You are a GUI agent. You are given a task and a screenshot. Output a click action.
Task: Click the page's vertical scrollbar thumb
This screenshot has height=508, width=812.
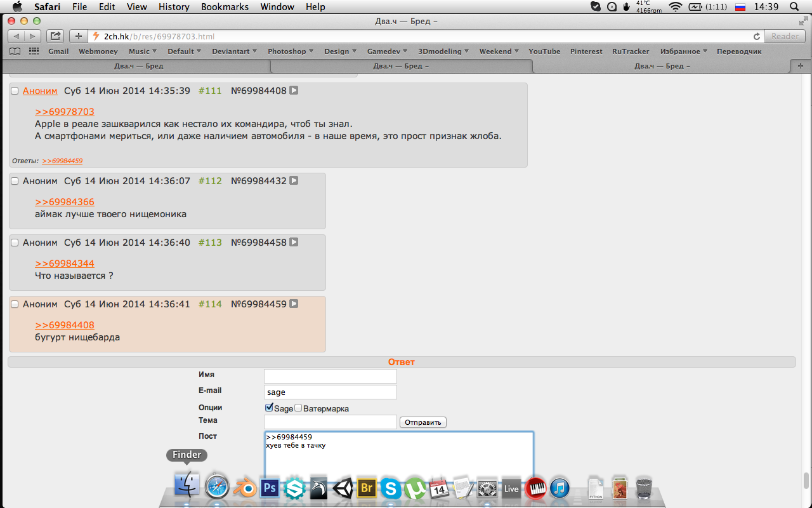pos(806,479)
